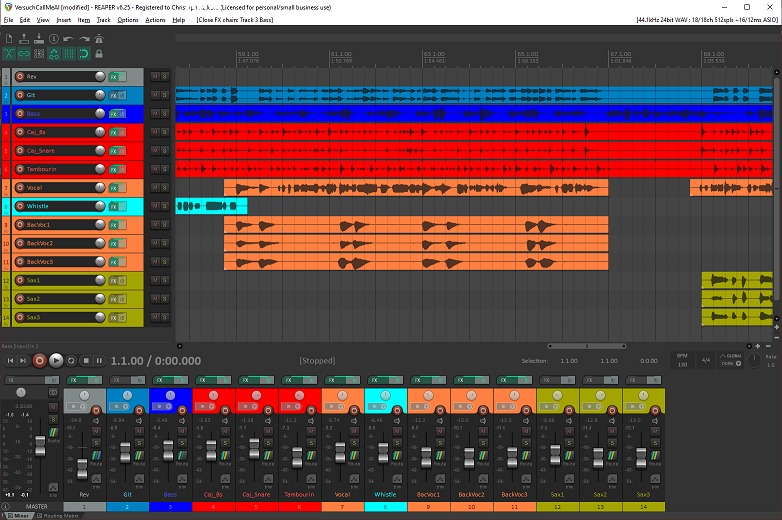This screenshot has width=782, height=520.
Task: Save project using the toolbar icon
Action: pos(39,38)
